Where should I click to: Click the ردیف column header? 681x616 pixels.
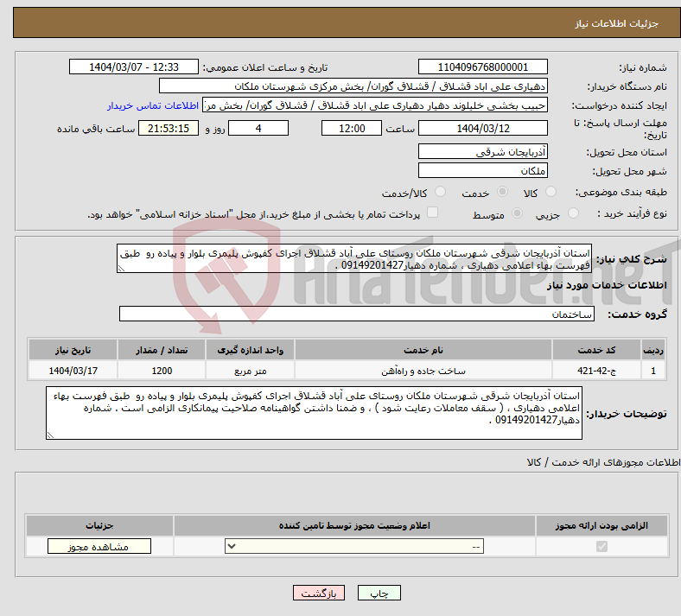653,350
